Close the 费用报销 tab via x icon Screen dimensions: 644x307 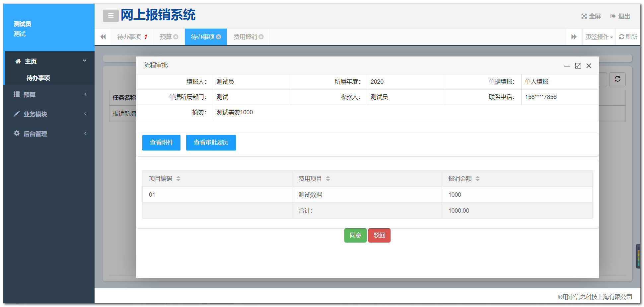coord(261,37)
